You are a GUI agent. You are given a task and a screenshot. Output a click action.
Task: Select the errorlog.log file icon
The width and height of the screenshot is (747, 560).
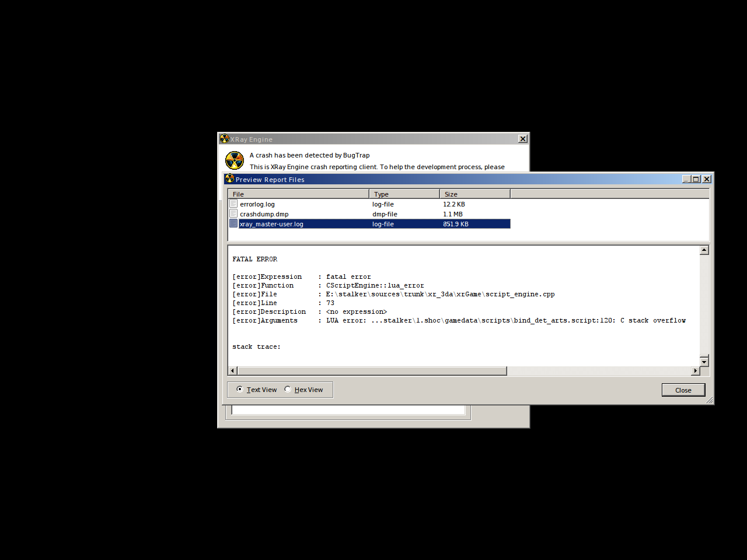(x=233, y=204)
